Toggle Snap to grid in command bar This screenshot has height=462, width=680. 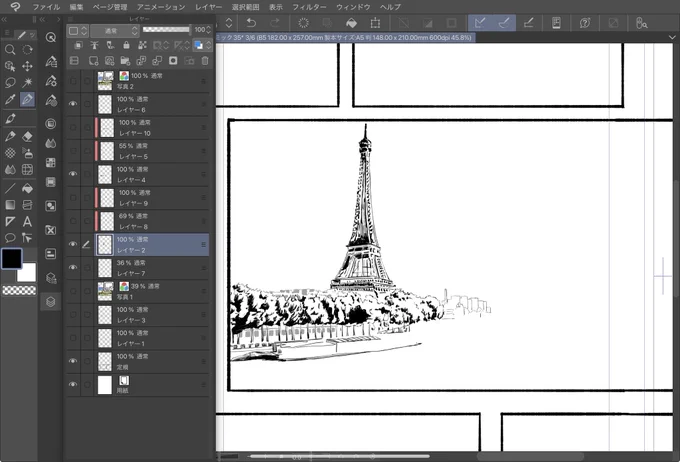tap(528, 23)
